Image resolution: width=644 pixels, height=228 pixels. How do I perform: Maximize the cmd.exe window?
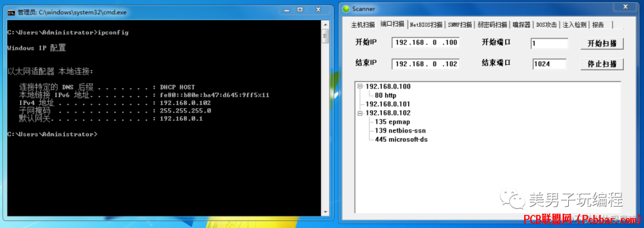(x=299, y=10)
